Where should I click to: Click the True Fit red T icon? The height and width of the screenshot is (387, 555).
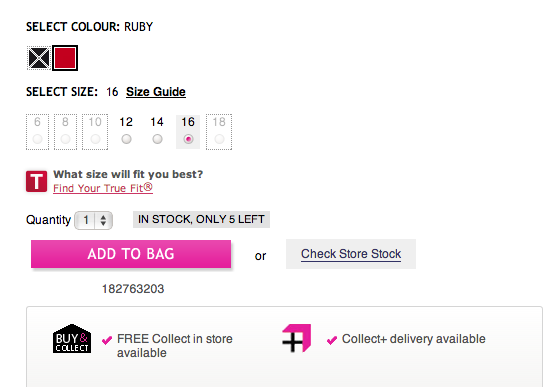coord(36,181)
